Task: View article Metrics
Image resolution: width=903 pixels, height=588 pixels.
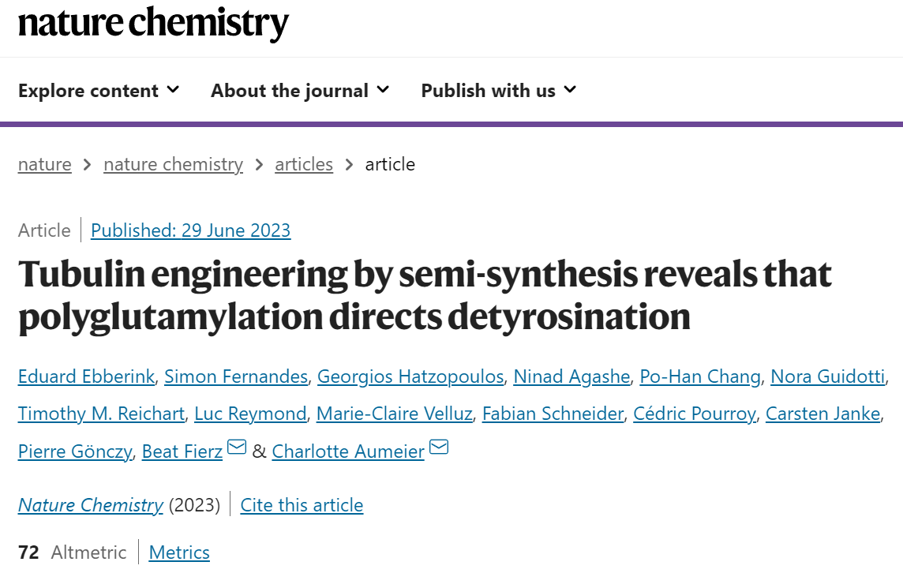Action: [179, 552]
